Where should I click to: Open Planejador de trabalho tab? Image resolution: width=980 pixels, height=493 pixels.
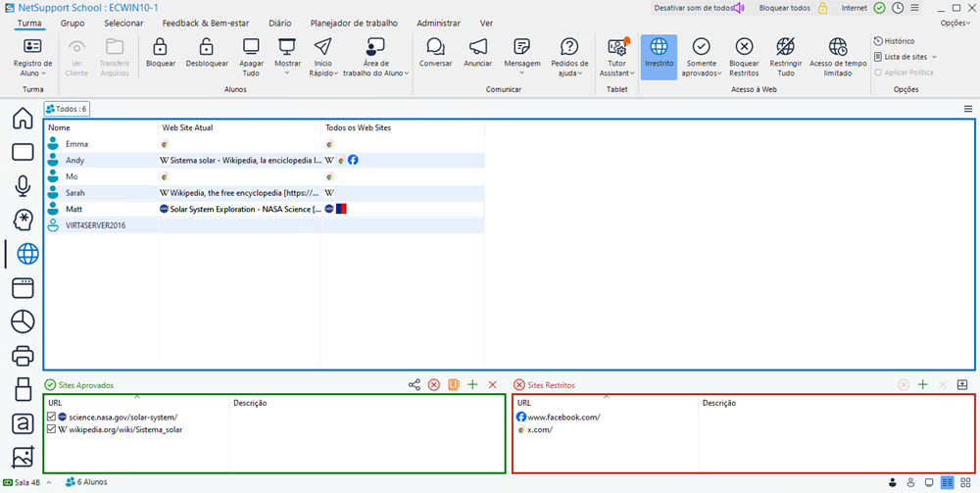tap(354, 24)
